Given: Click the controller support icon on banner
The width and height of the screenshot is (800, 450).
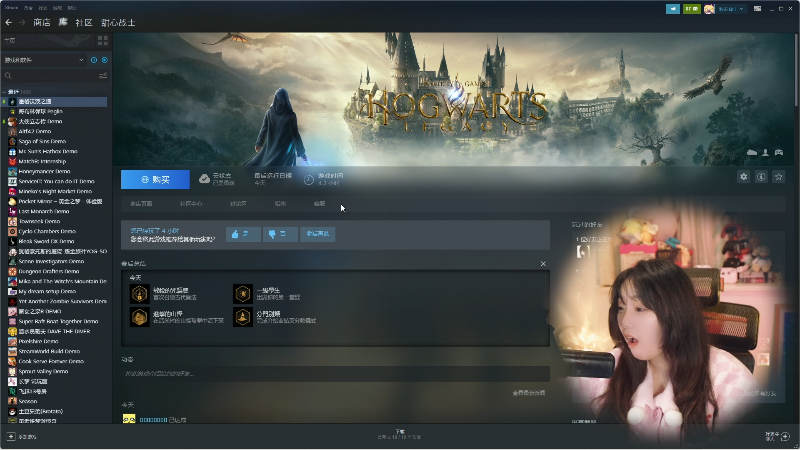Looking at the screenshot, I should click(x=779, y=152).
